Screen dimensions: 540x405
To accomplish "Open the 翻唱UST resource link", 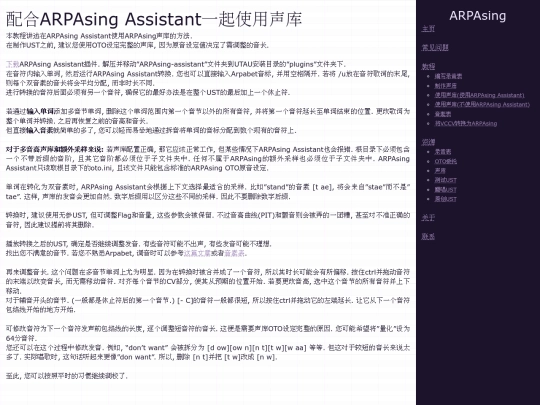I will click(446, 189).
